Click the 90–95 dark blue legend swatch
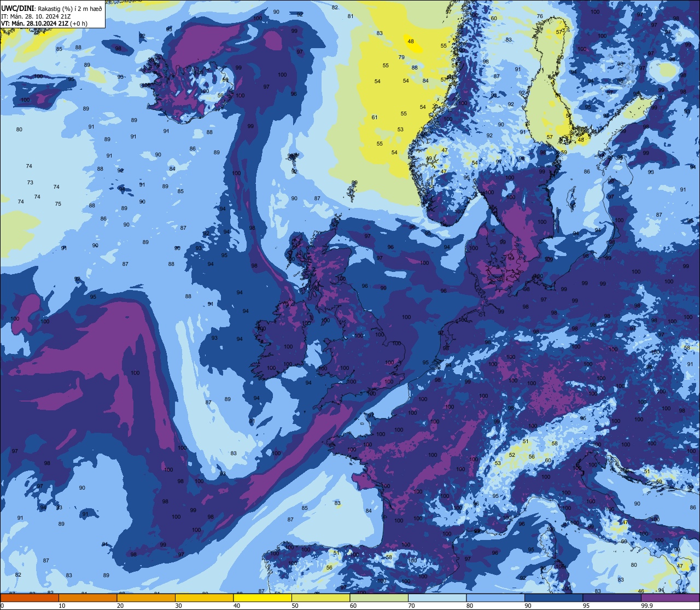700x610 pixels. tap(553, 597)
